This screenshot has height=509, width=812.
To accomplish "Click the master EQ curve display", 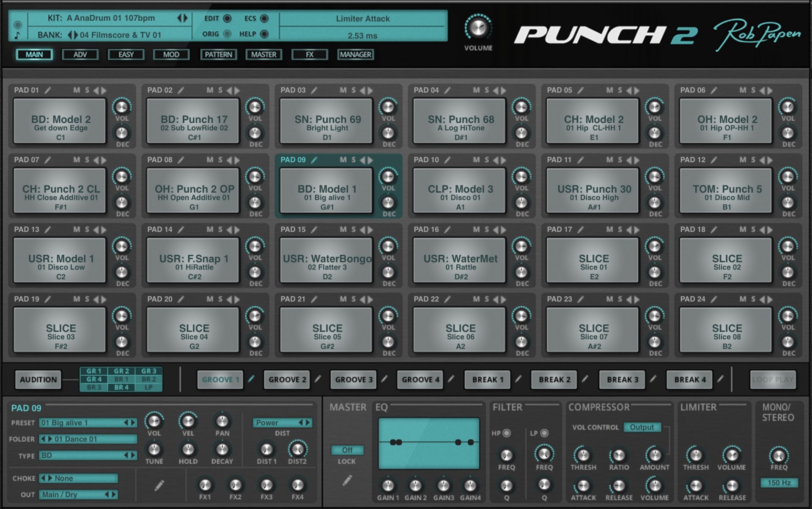I will pyautogui.click(x=429, y=443).
